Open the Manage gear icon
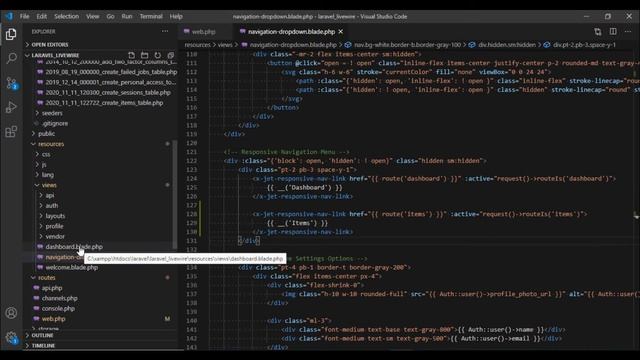This screenshot has width=640, height=360. (11, 338)
